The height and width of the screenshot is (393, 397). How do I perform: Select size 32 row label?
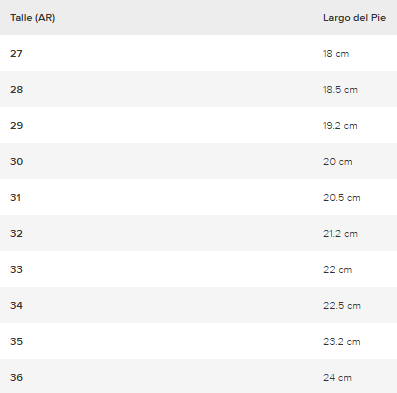(16, 234)
